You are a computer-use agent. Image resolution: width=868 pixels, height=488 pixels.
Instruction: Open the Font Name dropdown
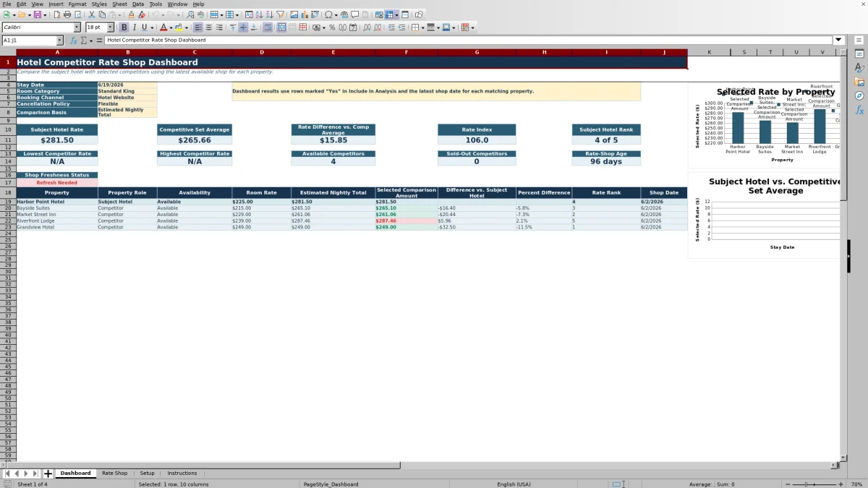point(77,27)
